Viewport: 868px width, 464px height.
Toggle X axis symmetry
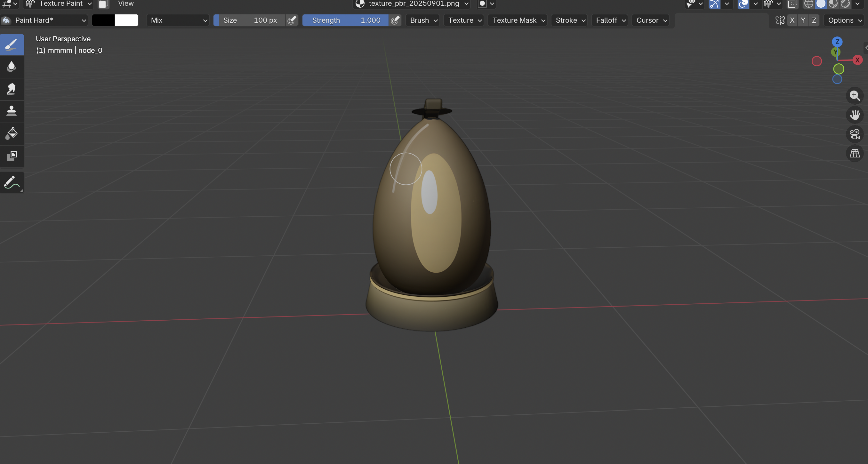click(x=792, y=20)
